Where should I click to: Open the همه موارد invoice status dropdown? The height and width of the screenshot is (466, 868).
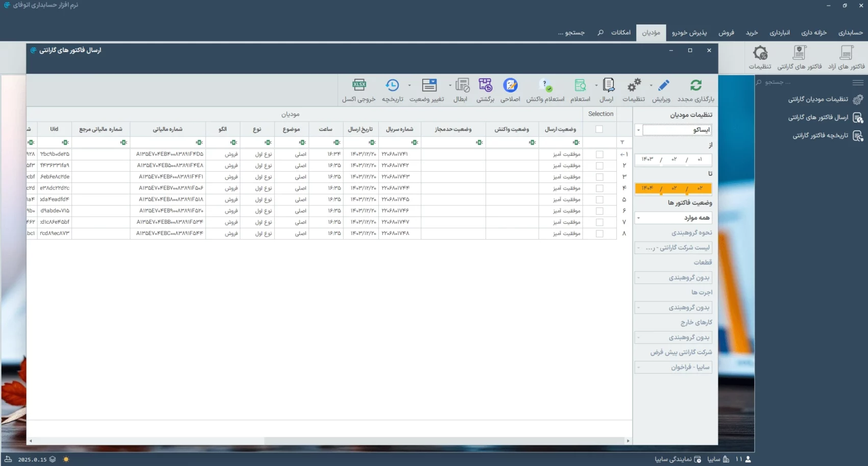click(638, 218)
